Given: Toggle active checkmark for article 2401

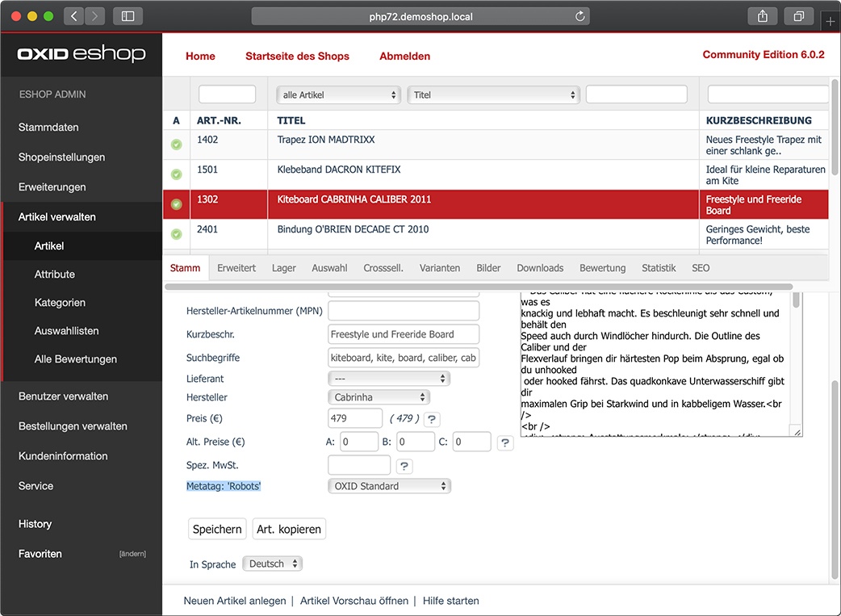Looking at the screenshot, I should 177,234.
